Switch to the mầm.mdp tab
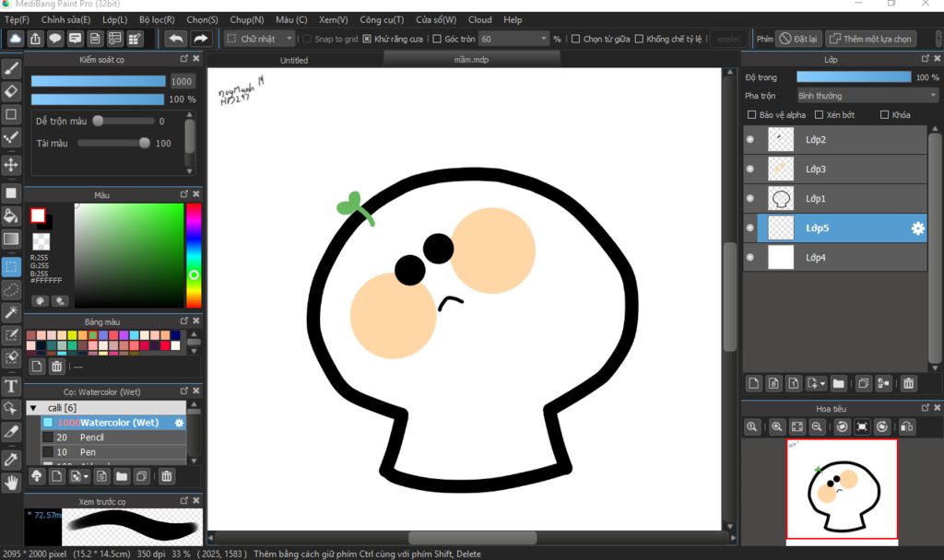 [471, 60]
